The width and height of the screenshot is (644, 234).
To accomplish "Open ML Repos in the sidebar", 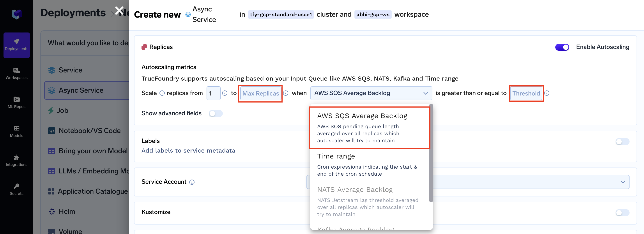I will coord(16,103).
